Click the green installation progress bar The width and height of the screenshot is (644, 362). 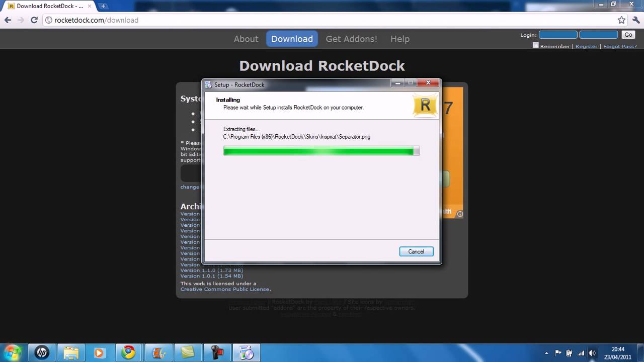click(x=320, y=151)
